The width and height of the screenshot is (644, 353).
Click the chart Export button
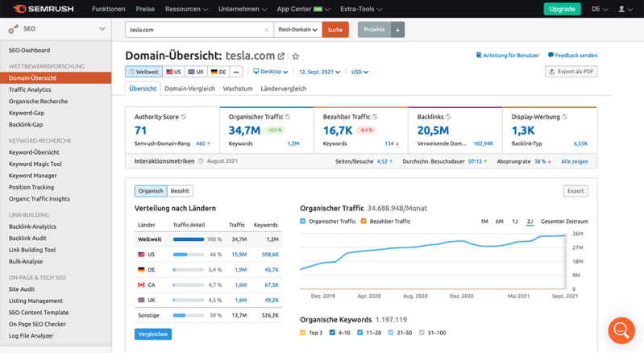click(x=575, y=191)
